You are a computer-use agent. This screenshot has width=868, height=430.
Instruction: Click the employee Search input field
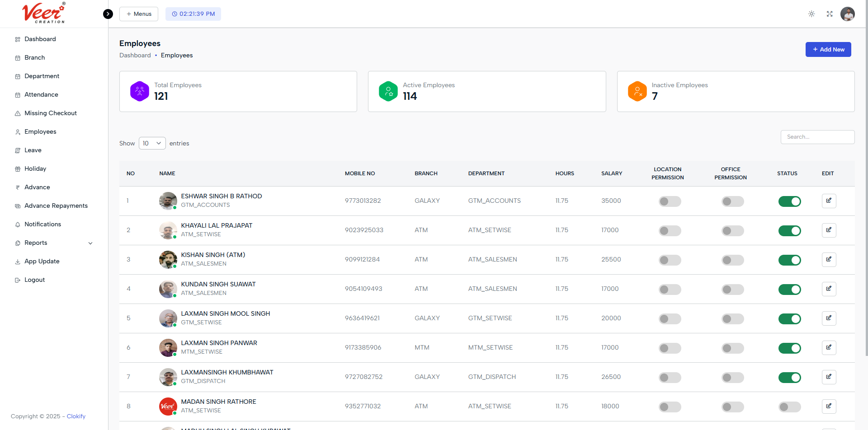click(x=817, y=137)
